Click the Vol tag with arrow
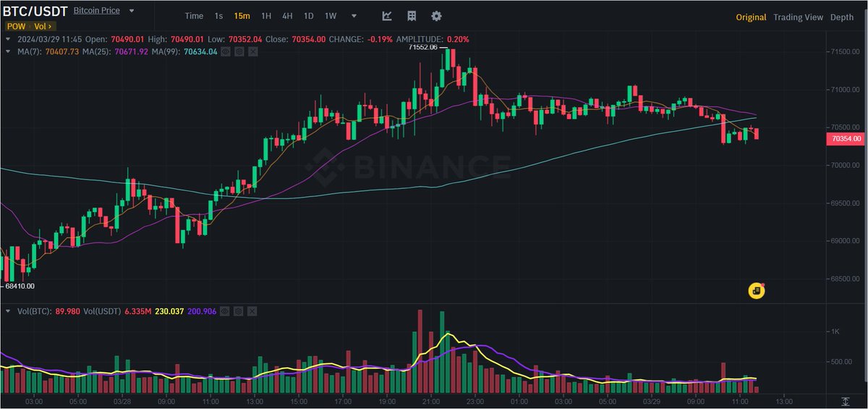 [x=42, y=27]
